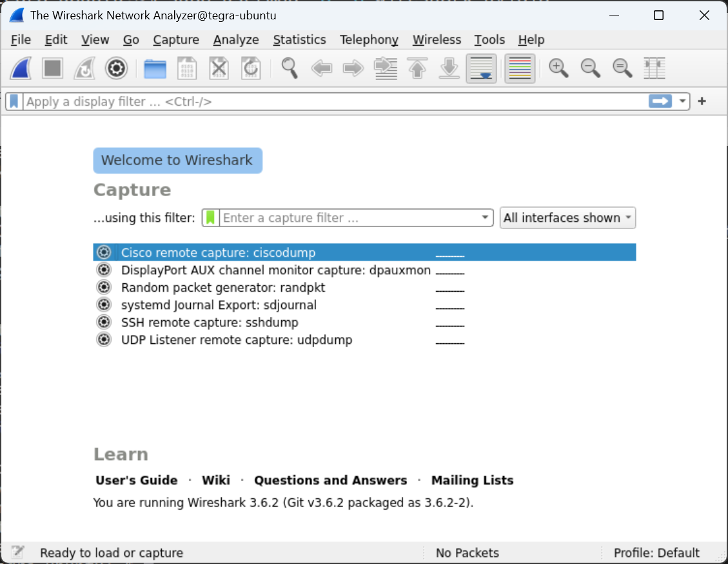Screen dimensions: 728x564
Task: Open the View menu
Action: point(95,40)
